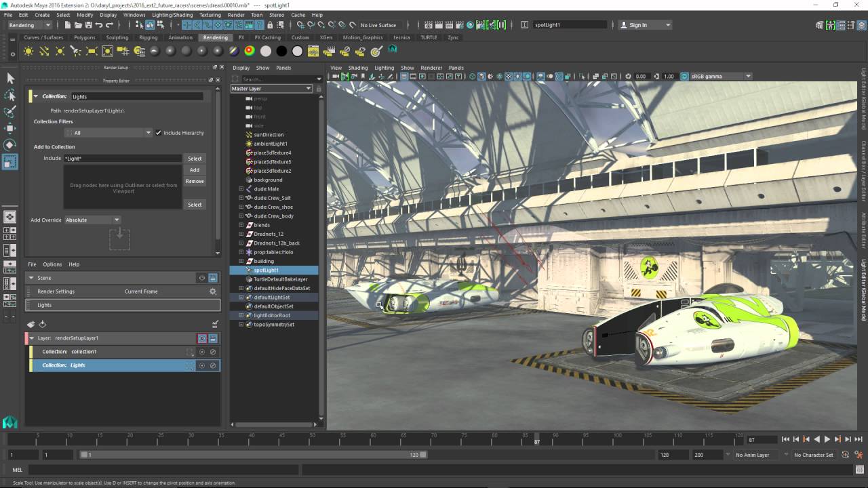Open the Add Override type dropdown
Screen dimensions: 868x488
point(92,220)
